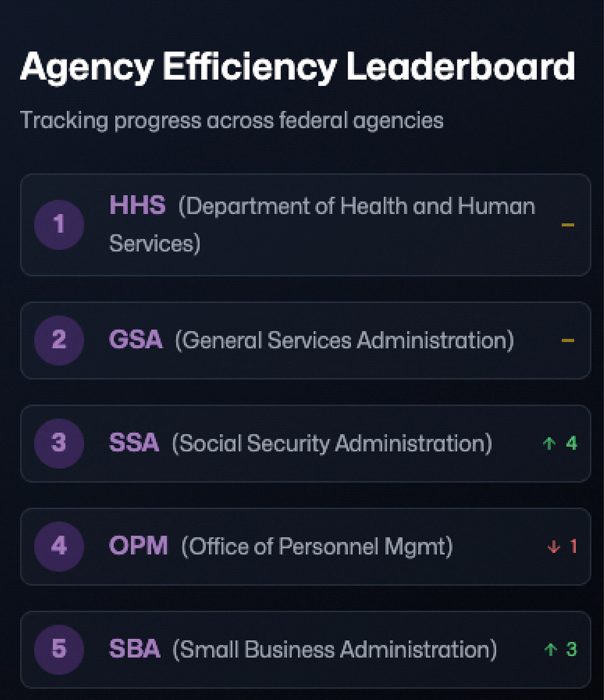Click the yellow no-change dash for HHS
Viewport: 604px width, 700px height.
(568, 225)
